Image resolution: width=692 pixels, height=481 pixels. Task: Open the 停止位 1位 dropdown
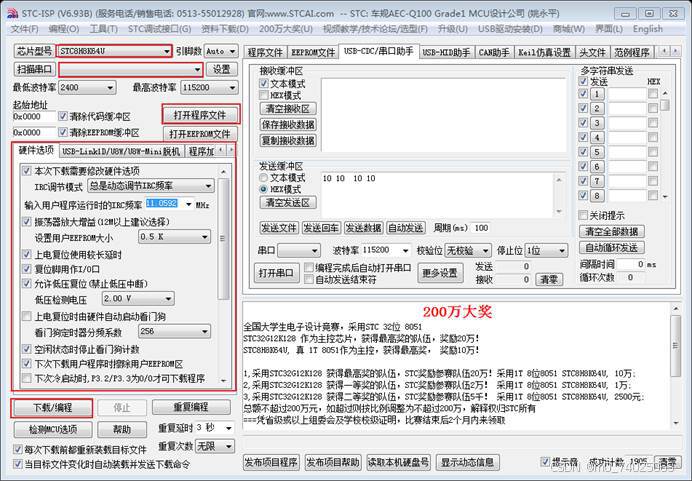(546, 251)
